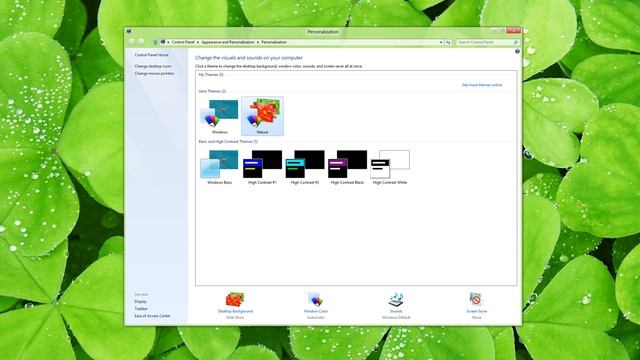This screenshot has height=360, width=640.
Task: Open Screen Saver settings icon
Action: click(476, 300)
